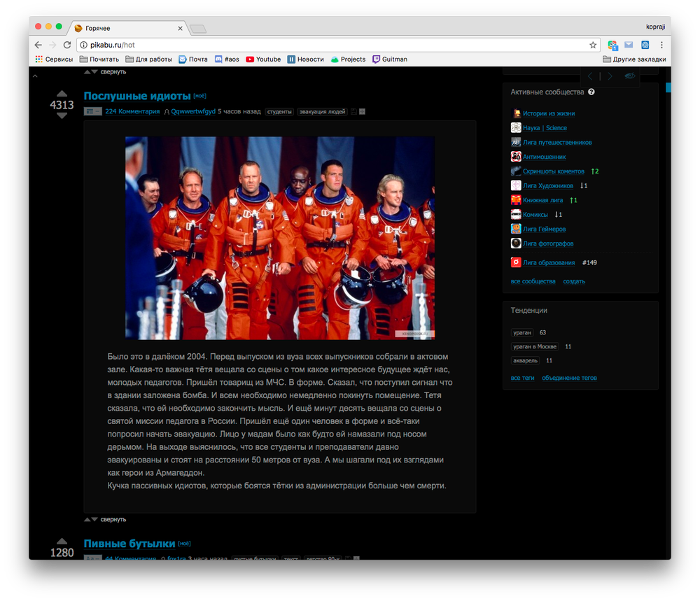Open the "Почитать" bookmarks folder
700x601 pixels.
(x=99, y=59)
